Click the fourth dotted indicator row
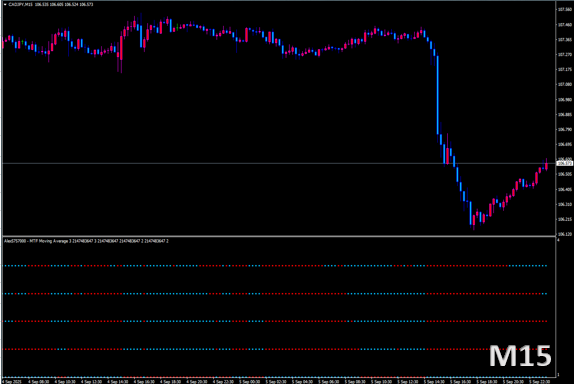The width and height of the screenshot is (574, 384). 275,349
